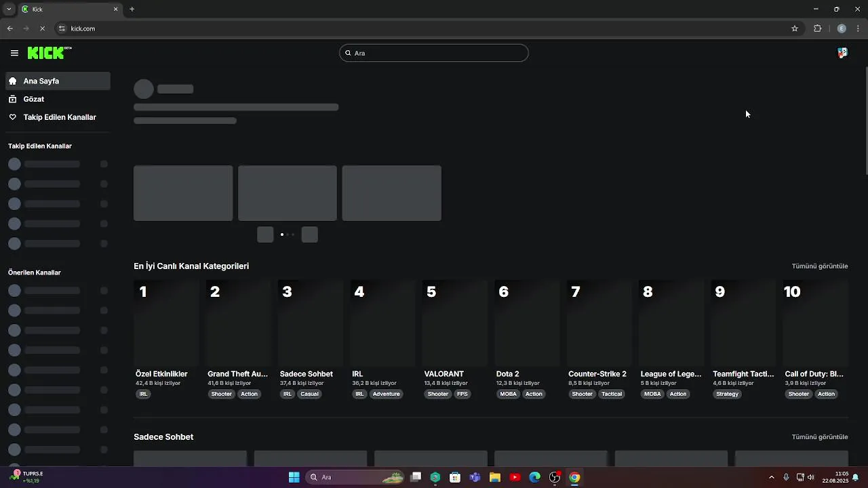Close the Kick browser tab
This screenshot has width=868, height=488.
tap(115, 9)
